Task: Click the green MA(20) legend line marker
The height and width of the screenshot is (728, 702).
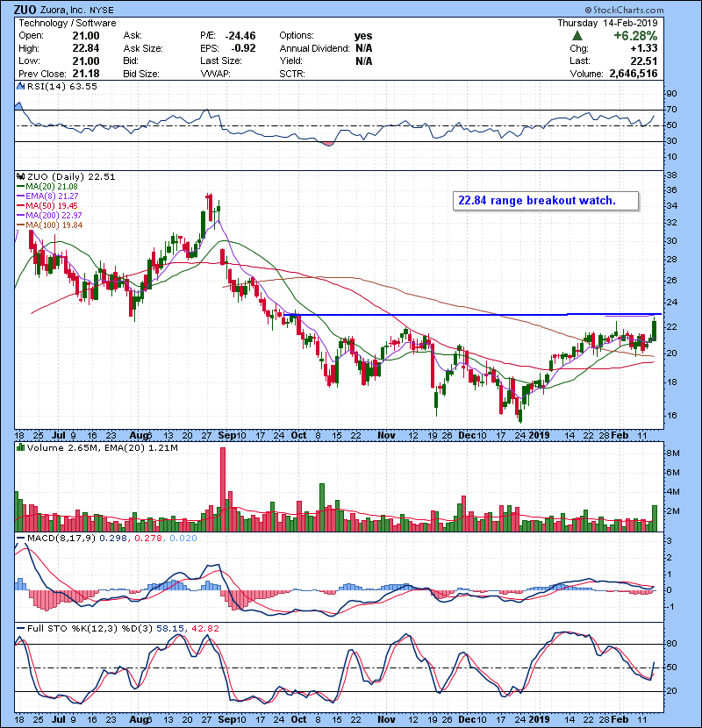Action: click(x=21, y=187)
